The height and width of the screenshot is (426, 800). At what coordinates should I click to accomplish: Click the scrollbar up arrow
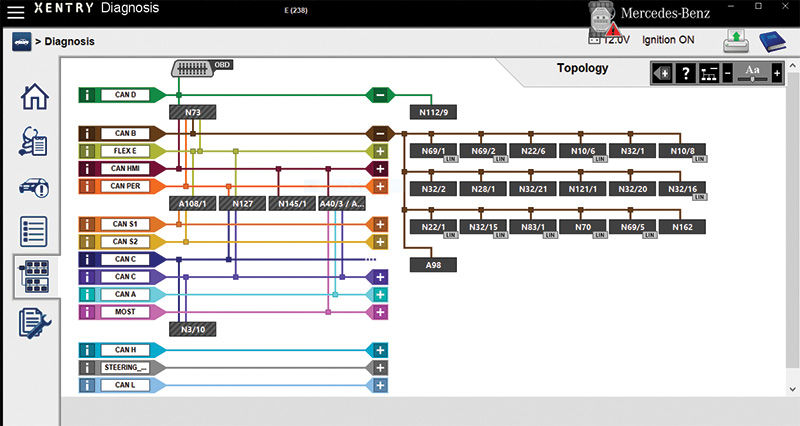pyautogui.click(x=792, y=66)
